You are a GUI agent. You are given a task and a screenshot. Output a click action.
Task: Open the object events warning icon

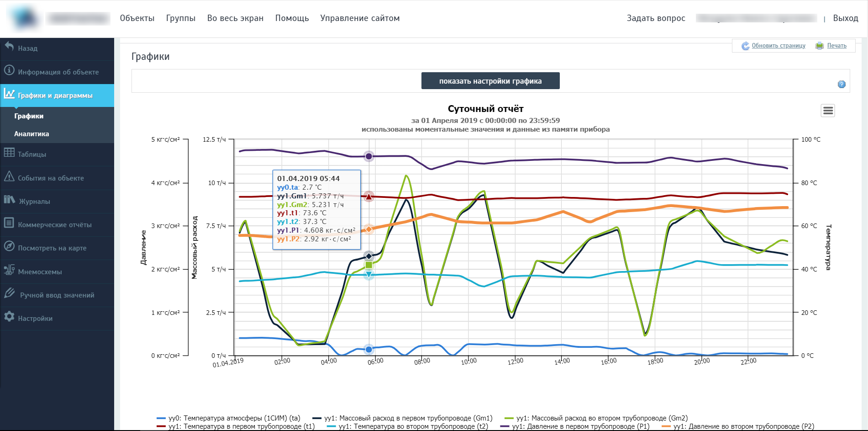click(x=9, y=176)
